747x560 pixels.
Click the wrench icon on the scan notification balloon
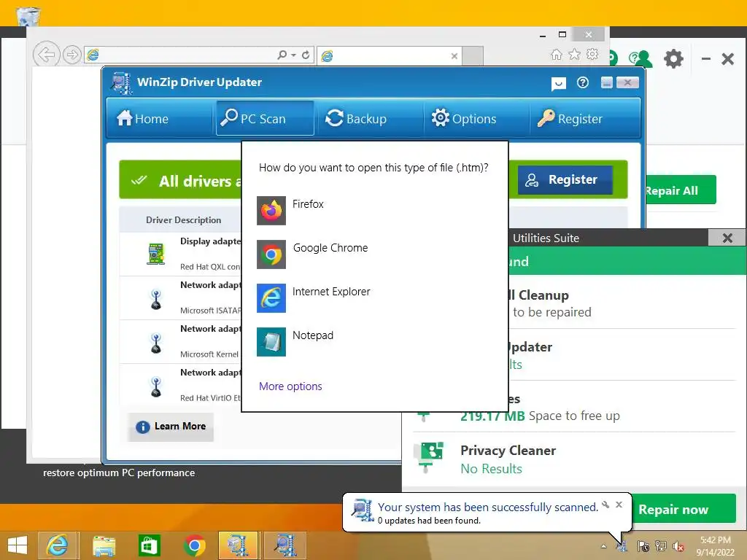point(605,505)
